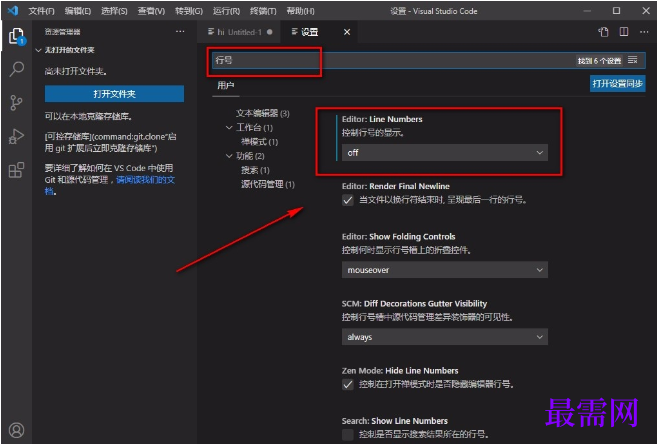Open the 编辑(E) menu
The image size is (657, 444).
78,11
